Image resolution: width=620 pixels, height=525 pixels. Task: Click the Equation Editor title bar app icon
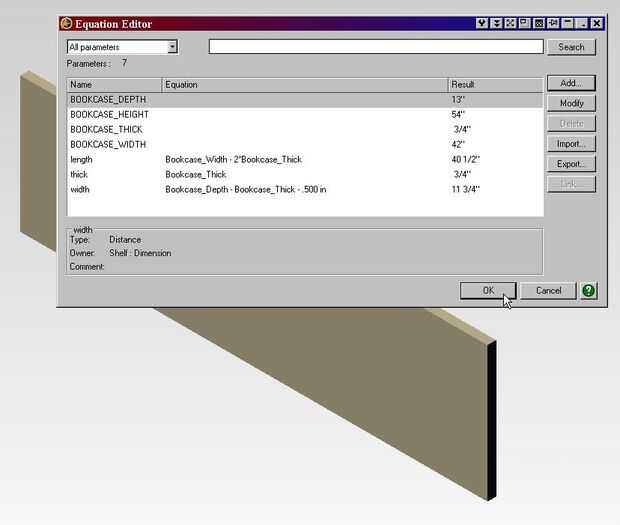66,24
